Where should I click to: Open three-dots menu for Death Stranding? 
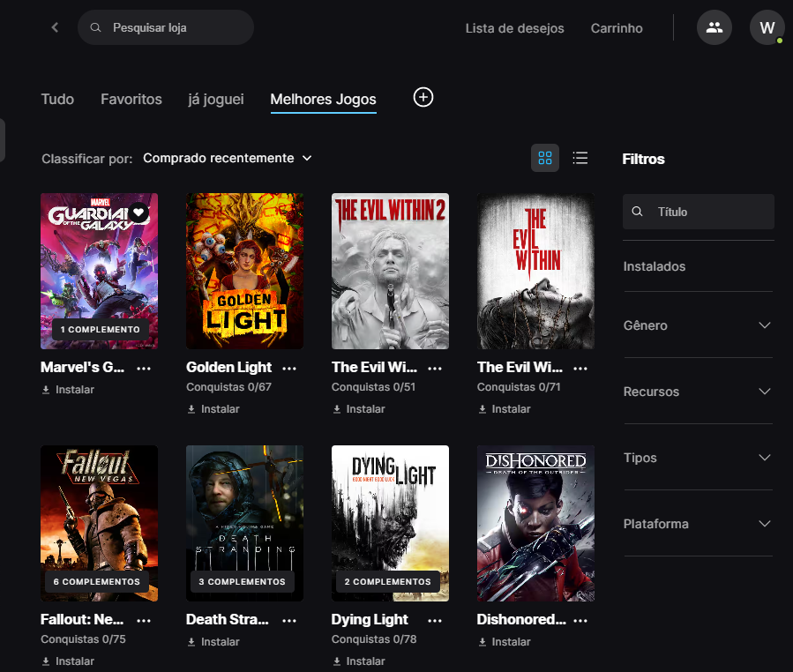(289, 620)
